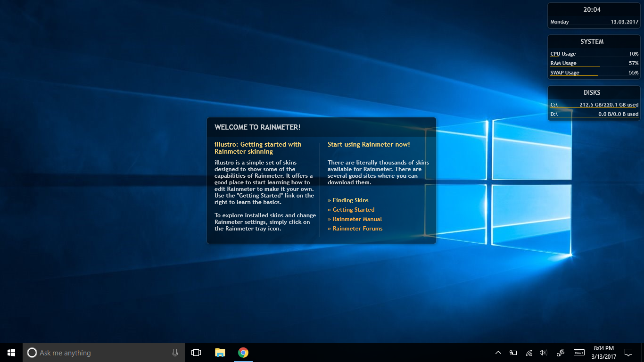Click the RAM Usage orange bar
644x362 pixels.
[575, 66]
